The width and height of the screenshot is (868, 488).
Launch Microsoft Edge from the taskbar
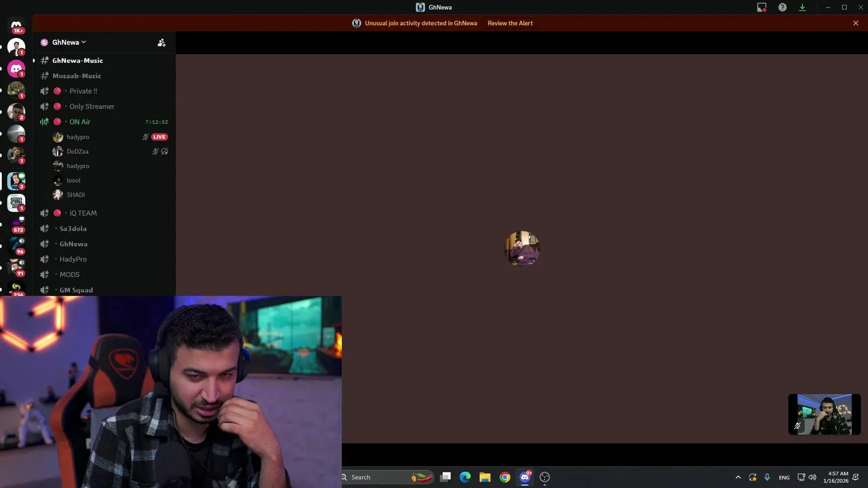click(x=465, y=477)
